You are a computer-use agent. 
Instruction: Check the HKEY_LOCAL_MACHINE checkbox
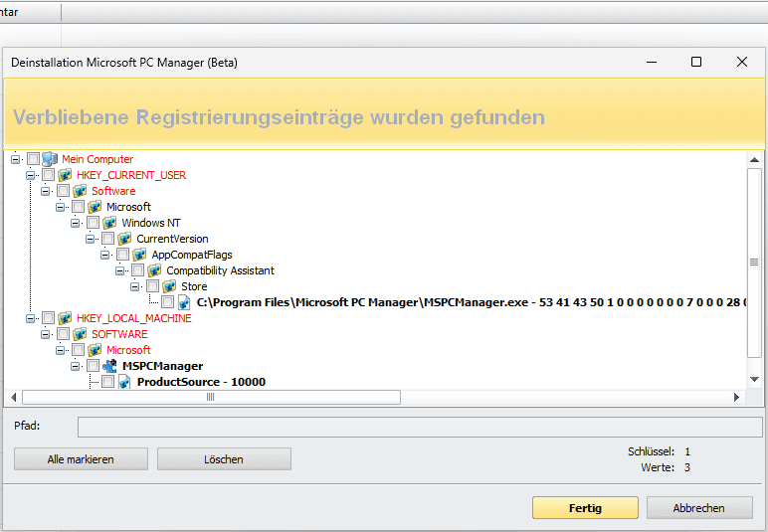point(48,318)
